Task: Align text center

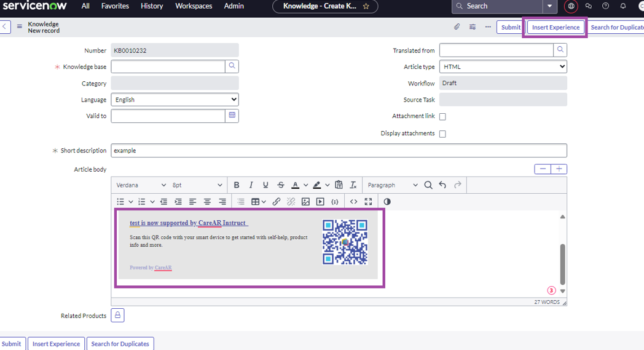Action: [208, 202]
